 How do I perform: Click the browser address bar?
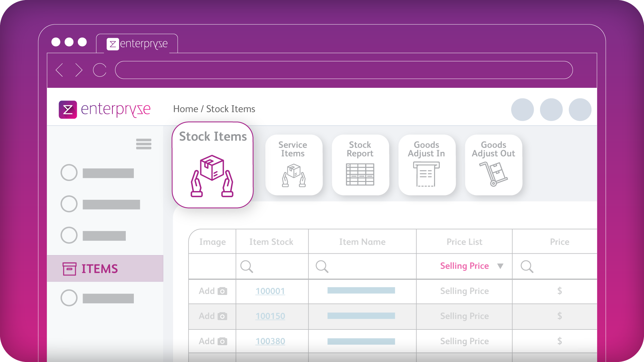coord(343,70)
